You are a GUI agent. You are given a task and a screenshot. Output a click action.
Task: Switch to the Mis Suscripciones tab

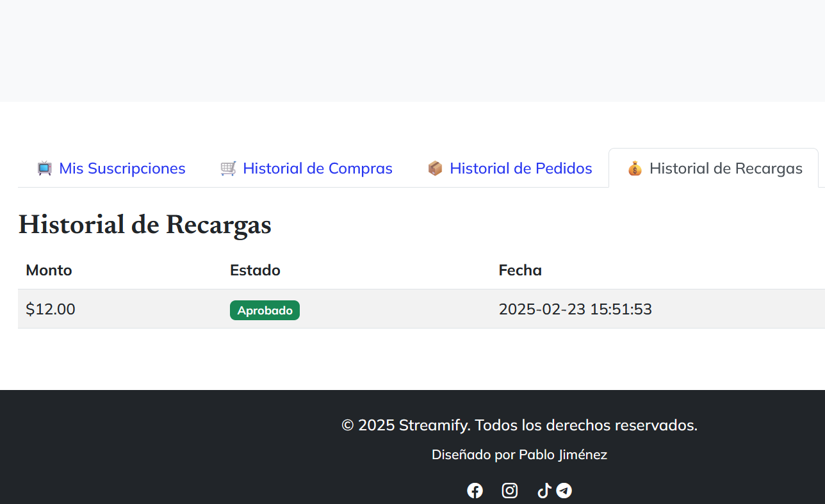(x=111, y=168)
